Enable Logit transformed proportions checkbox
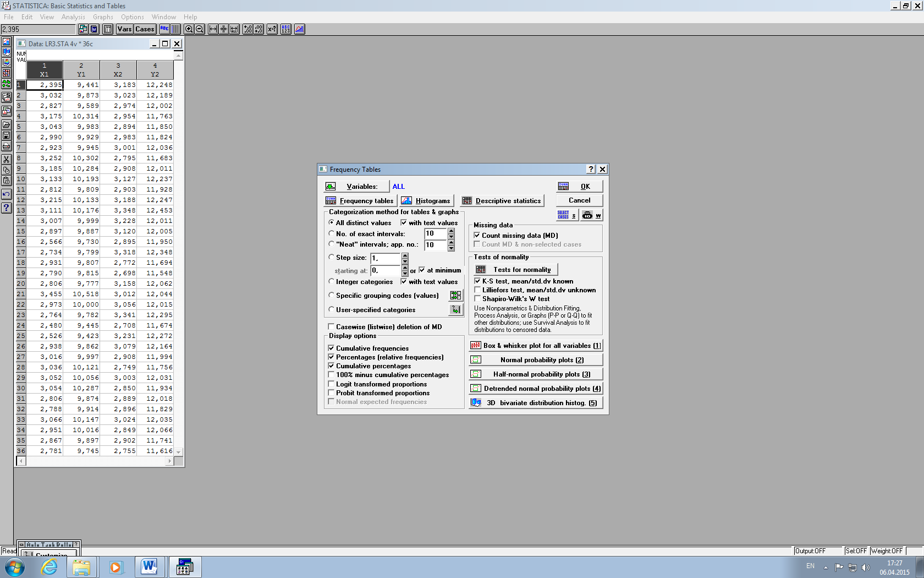924x578 pixels. coord(331,384)
